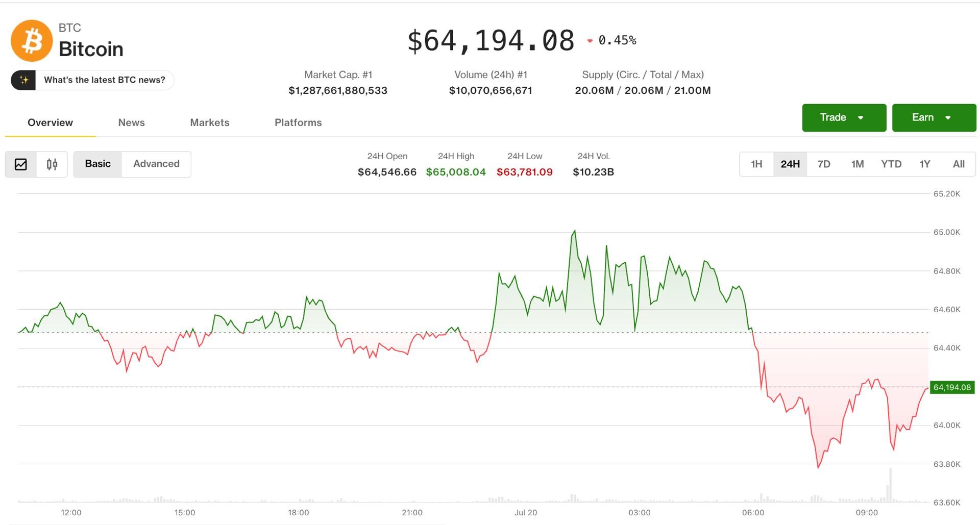The image size is (980, 525).
Task: Click the Market Cap value $1,287,661,880,533
Action: pos(338,90)
